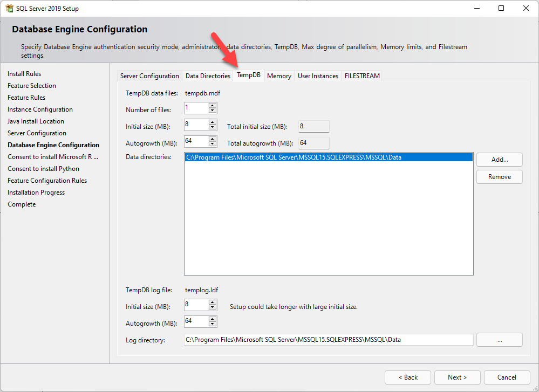The width and height of the screenshot is (539, 392).
Task: Click the Complete step in sidebar
Action: point(22,204)
